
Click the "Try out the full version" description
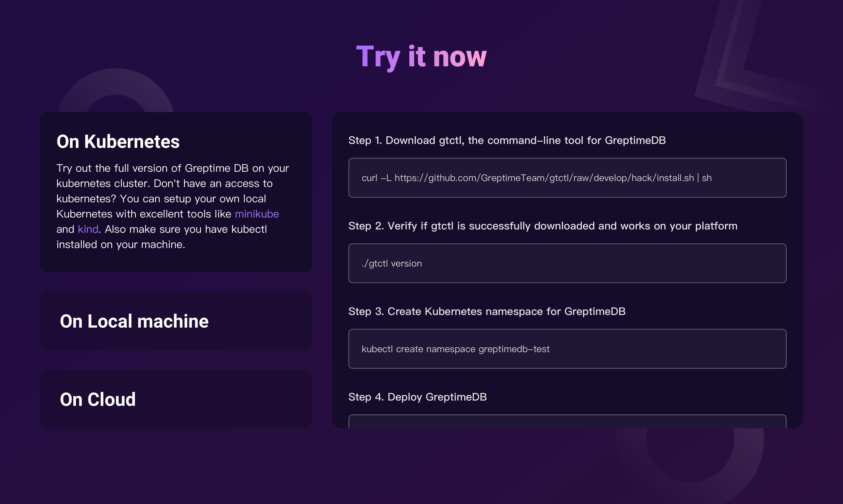pyautogui.click(x=173, y=206)
